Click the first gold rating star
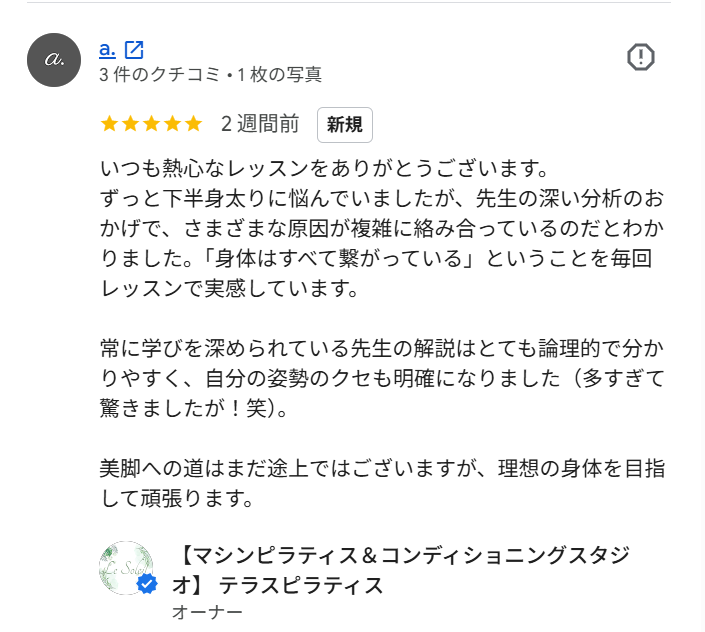 [x=109, y=124]
